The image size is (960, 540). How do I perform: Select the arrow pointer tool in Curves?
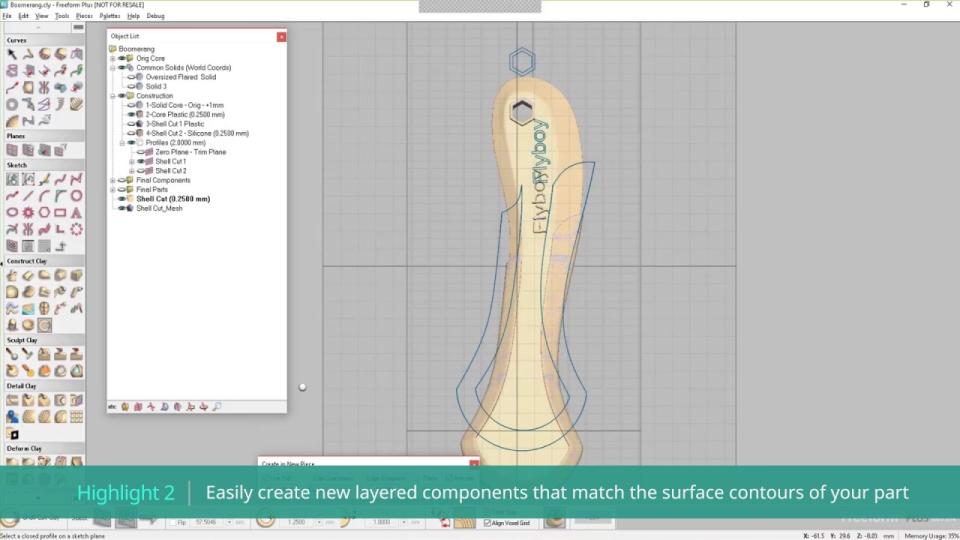pyautogui.click(x=12, y=54)
